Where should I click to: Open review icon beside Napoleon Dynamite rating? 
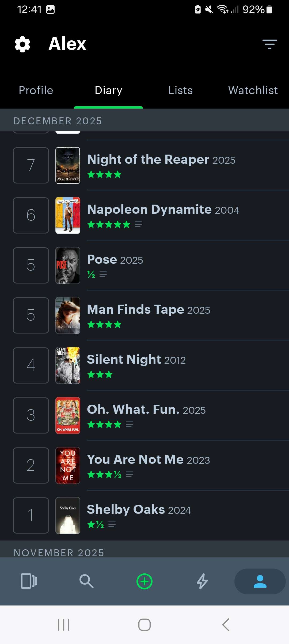point(138,224)
